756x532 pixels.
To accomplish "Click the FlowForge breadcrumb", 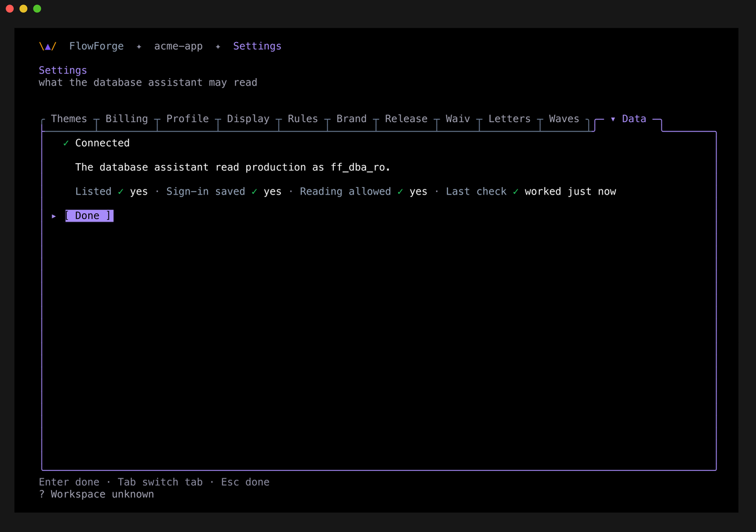I will (x=96, y=46).
